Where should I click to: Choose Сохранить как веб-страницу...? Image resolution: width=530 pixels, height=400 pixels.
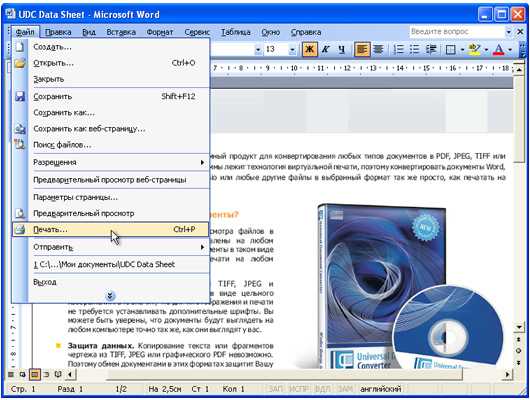click(111, 128)
